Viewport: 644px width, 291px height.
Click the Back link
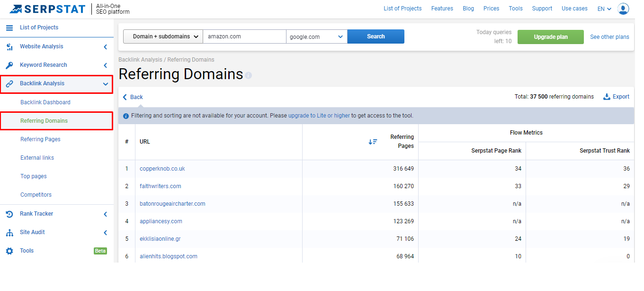136,97
